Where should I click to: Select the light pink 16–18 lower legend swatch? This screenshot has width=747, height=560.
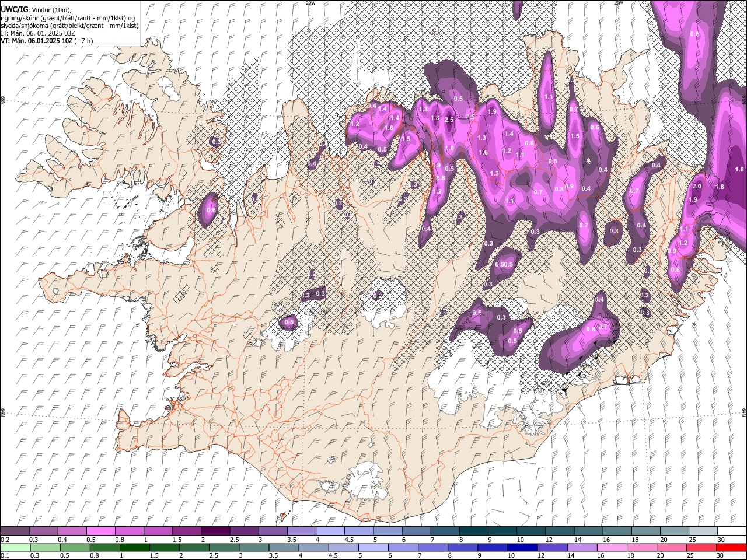(x=613, y=547)
